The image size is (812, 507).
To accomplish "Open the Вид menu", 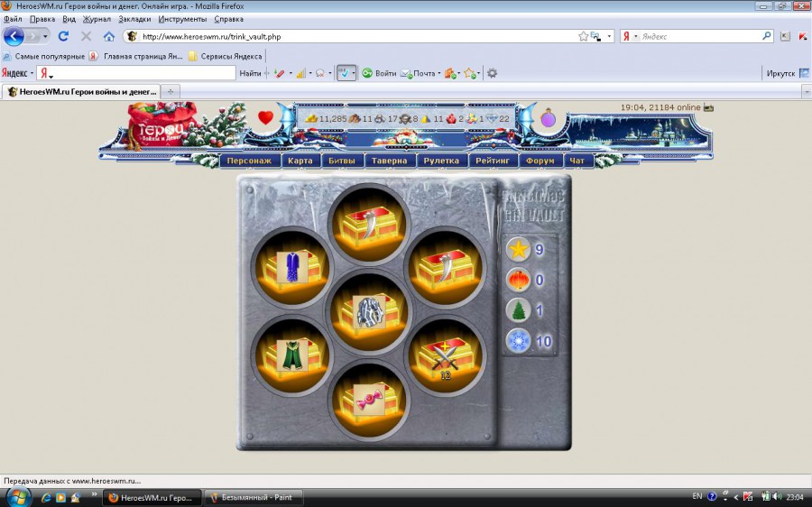I will [69, 19].
